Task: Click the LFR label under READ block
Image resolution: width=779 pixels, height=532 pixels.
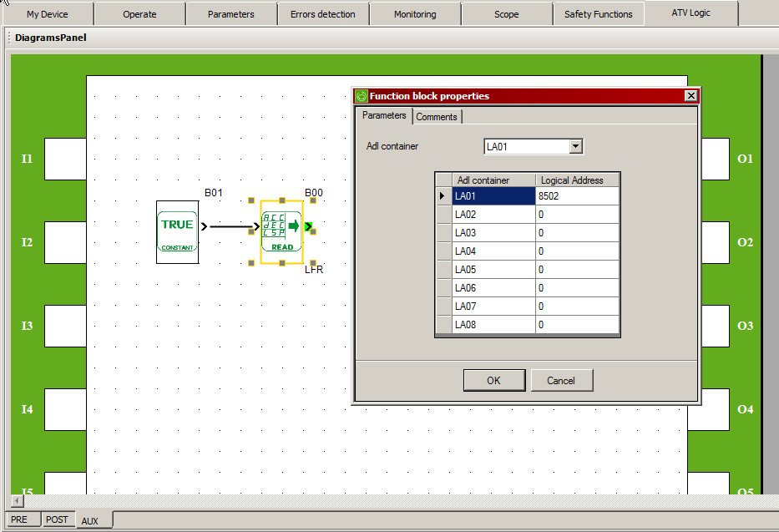Action: (x=314, y=270)
